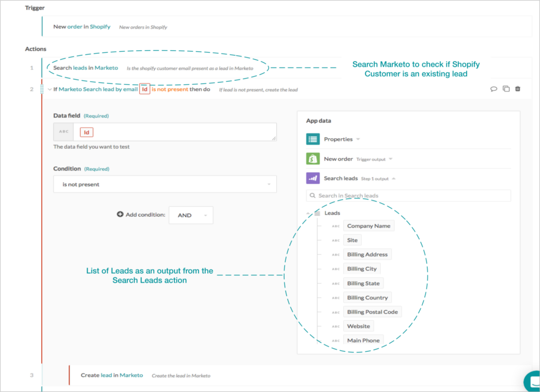
Task: Click the ABC type badge in Data field
Action: pos(64,131)
